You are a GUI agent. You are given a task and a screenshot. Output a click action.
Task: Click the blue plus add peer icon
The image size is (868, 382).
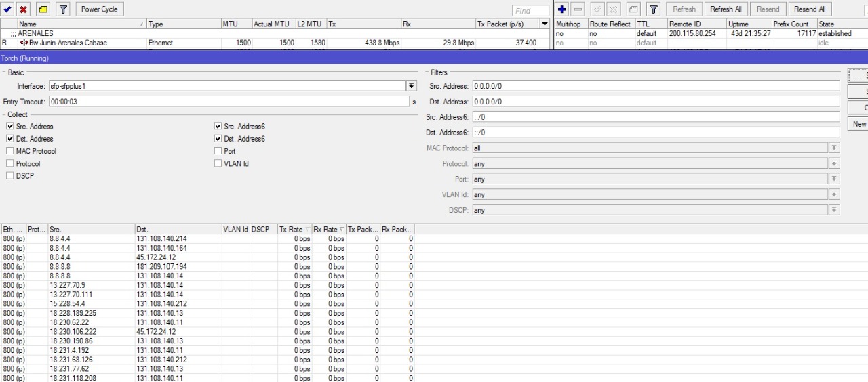(562, 9)
